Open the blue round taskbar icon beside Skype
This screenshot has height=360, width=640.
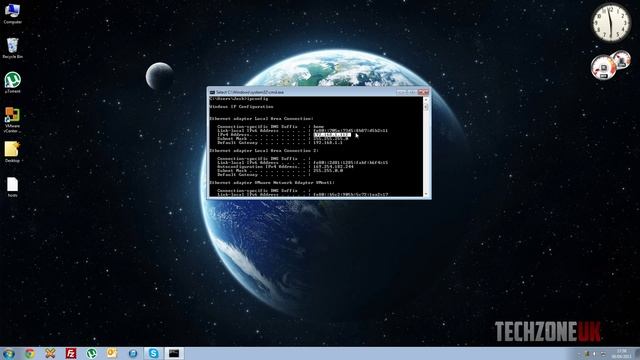133,353
